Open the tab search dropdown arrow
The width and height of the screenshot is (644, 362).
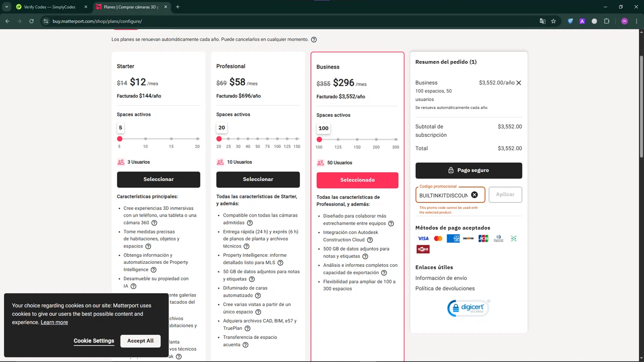[x=6, y=7]
